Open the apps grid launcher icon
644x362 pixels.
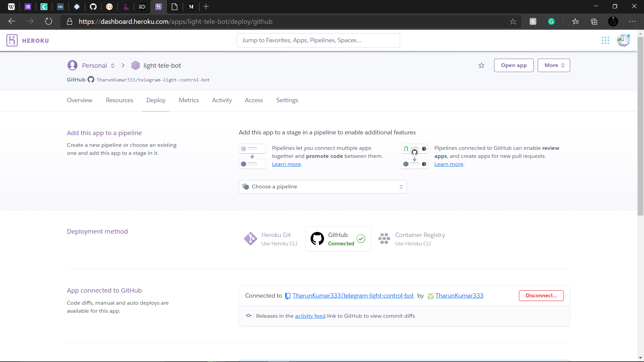coord(605,41)
